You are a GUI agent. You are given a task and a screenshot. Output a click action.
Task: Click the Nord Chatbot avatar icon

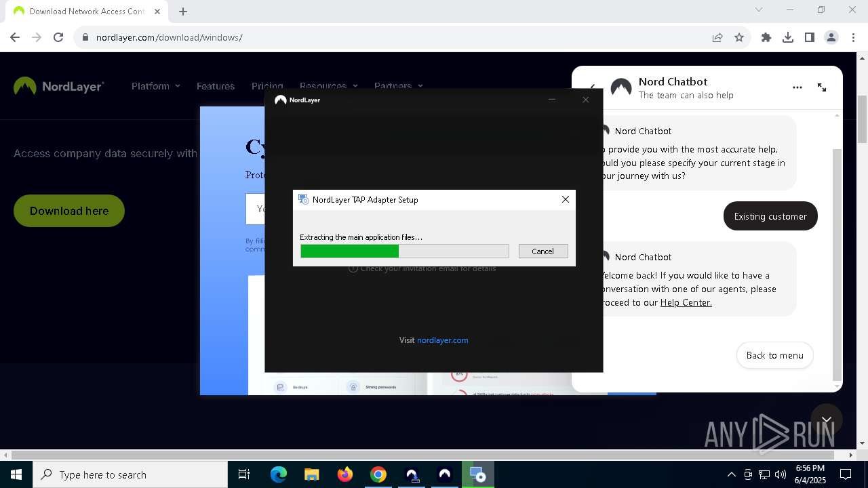click(x=621, y=88)
